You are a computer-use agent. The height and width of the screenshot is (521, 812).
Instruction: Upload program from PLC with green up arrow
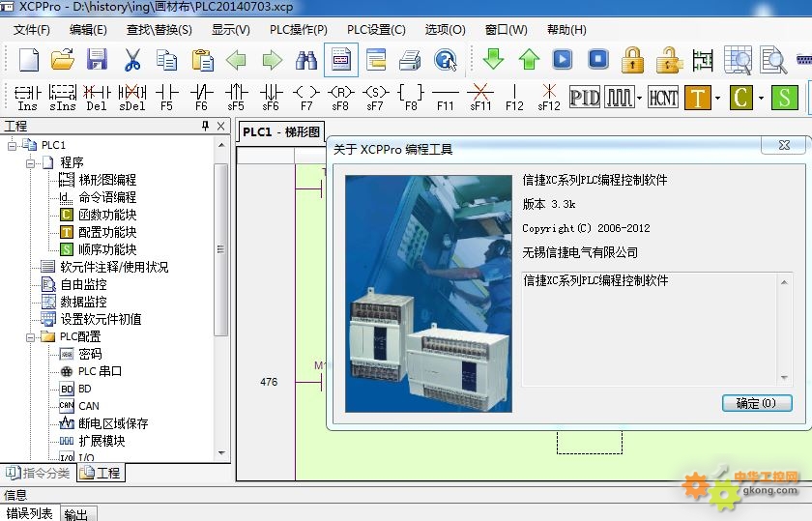(x=529, y=59)
